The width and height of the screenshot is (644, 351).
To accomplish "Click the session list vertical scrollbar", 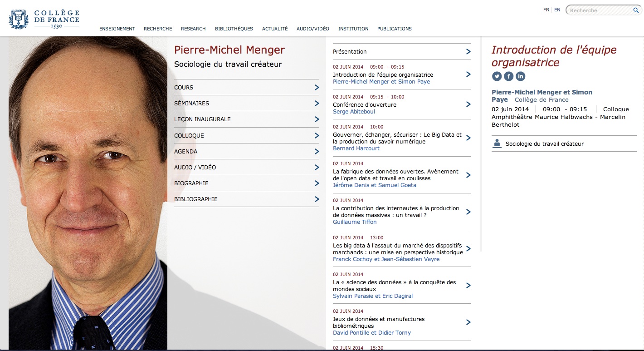I will pos(480,145).
